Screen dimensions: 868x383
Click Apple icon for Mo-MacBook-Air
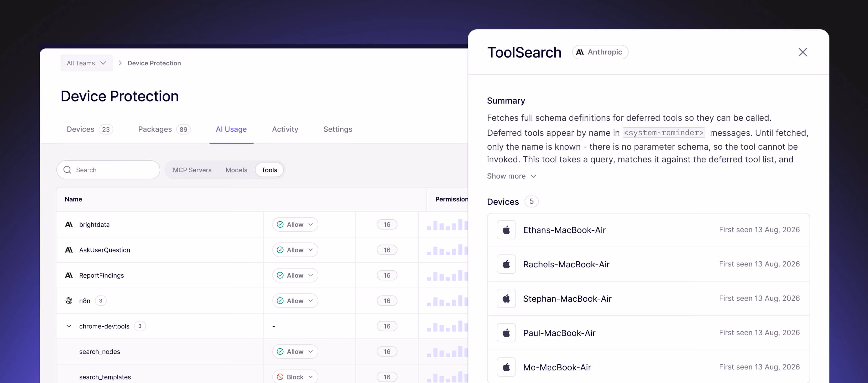506,367
